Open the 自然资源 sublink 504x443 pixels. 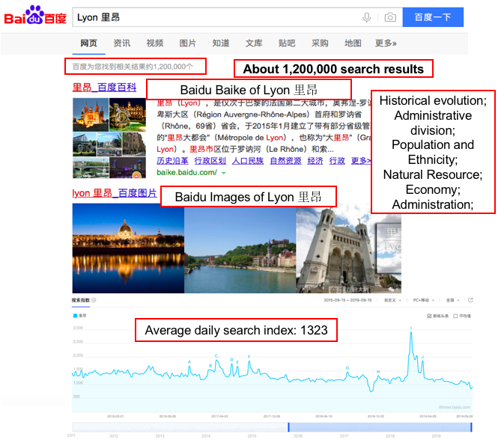coord(285,161)
